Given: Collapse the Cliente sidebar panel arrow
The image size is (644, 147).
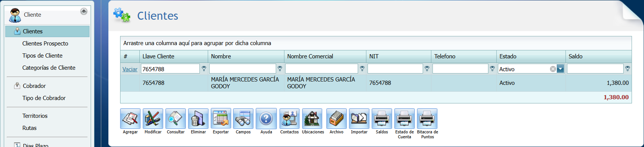Looking at the screenshot, I should (x=84, y=11).
